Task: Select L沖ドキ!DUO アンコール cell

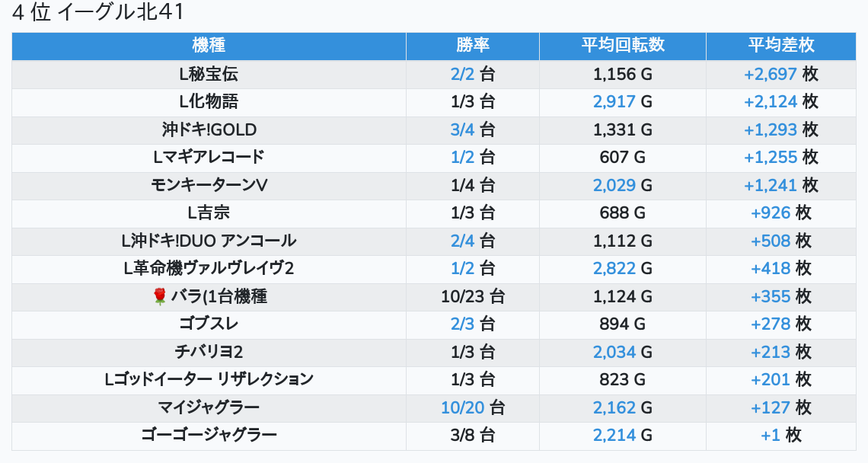Action: pyautogui.click(x=209, y=241)
